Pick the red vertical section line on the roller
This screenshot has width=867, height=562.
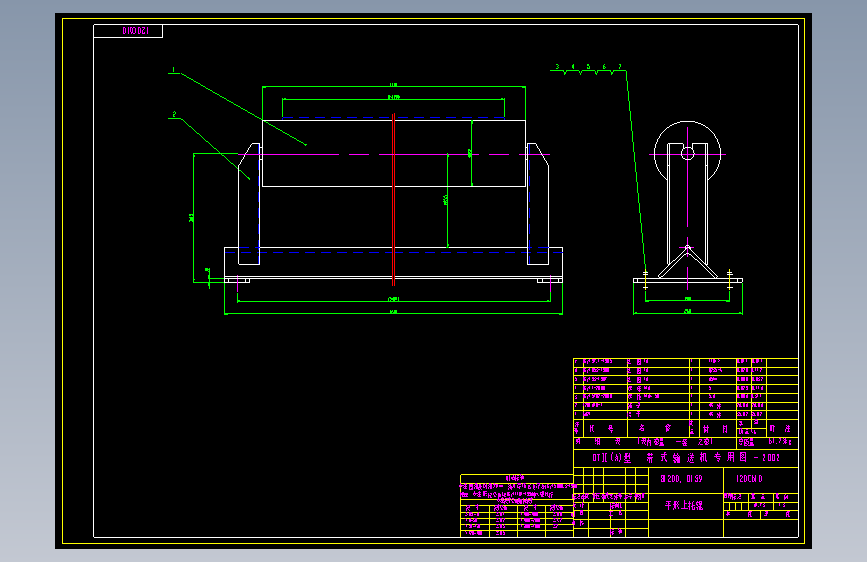[x=394, y=200]
